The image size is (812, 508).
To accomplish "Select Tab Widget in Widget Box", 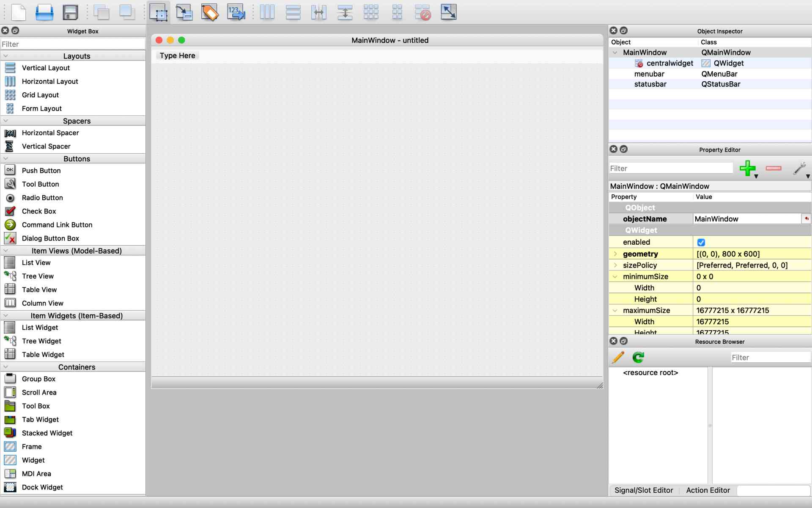I will click(40, 420).
